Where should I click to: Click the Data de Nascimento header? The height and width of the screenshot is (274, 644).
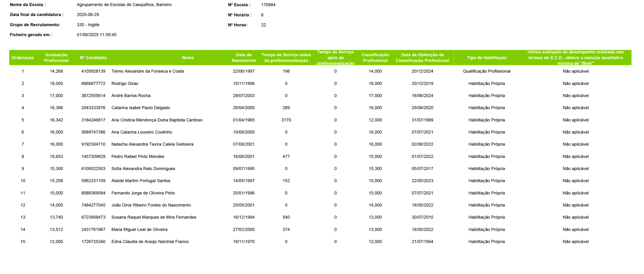[x=244, y=58]
